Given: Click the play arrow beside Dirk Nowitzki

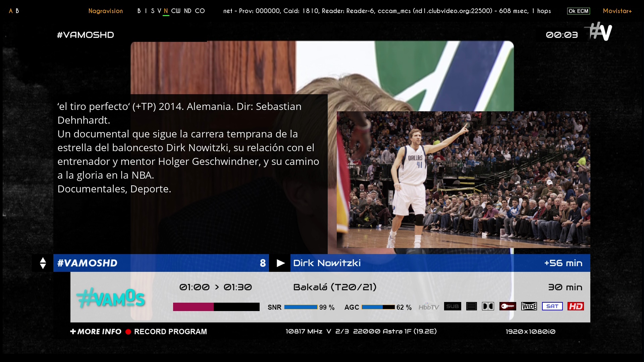Looking at the screenshot, I should [x=280, y=263].
